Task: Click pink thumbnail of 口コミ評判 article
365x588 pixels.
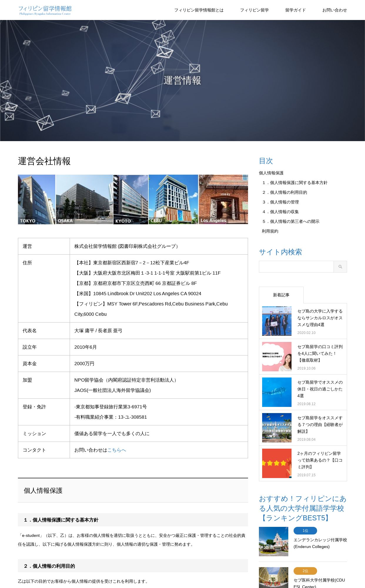Action: [277, 357]
